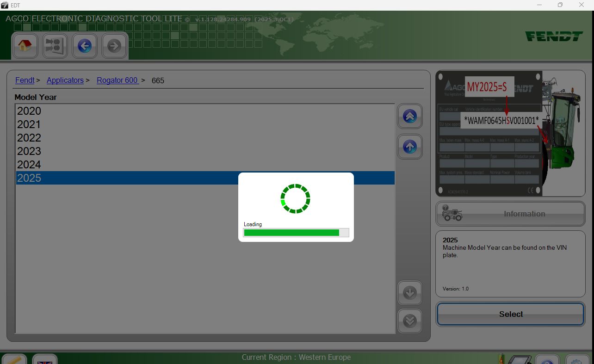Click Current Region : Western Europe text

click(x=296, y=357)
